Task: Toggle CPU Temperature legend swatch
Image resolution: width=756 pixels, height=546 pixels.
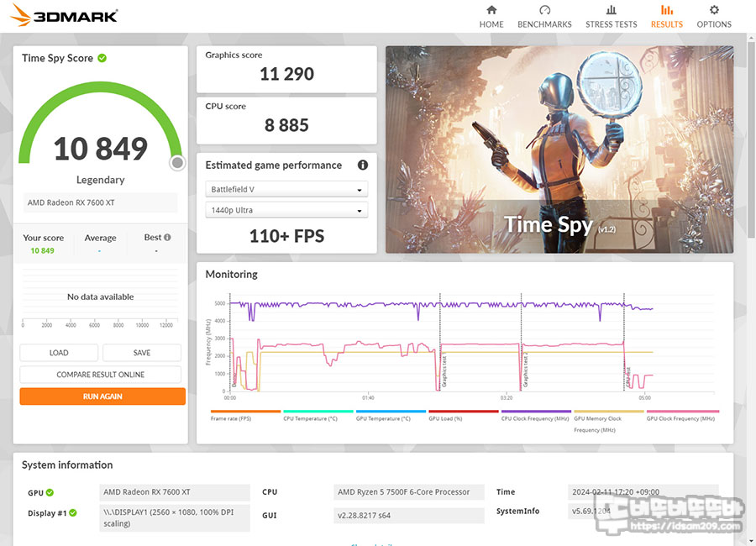Action: [x=318, y=412]
